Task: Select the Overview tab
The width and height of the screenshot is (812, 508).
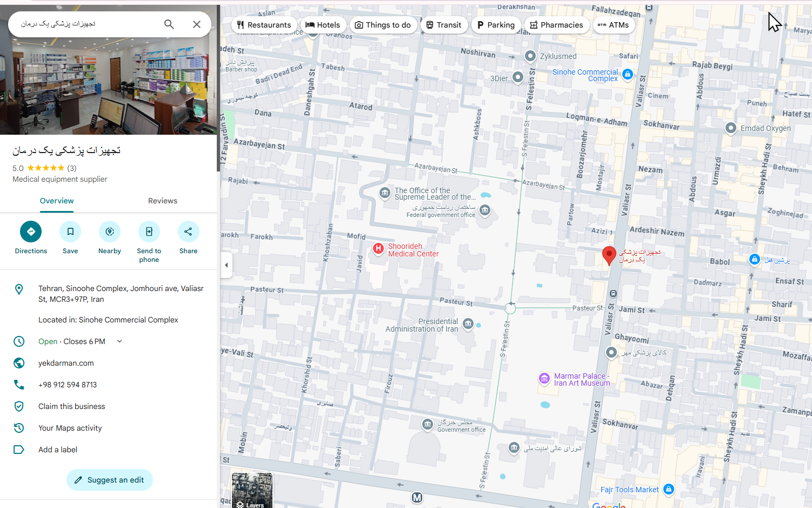Action: (57, 201)
